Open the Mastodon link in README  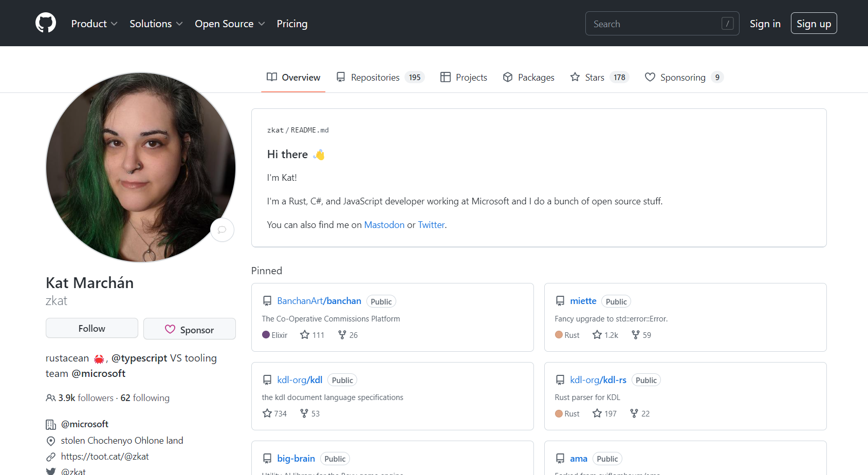click(384, 225)
